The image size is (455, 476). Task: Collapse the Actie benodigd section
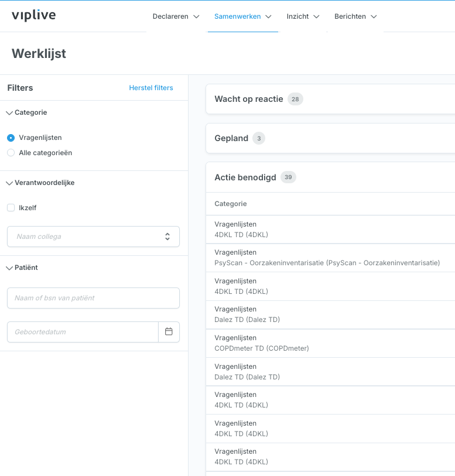(330, 177)
